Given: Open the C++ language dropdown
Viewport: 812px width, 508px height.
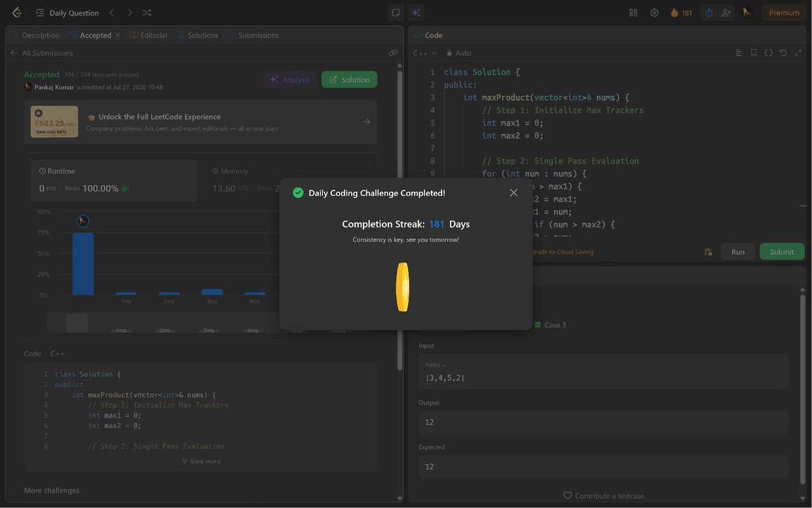Looking at the screenshot, I should coord(426,53).
